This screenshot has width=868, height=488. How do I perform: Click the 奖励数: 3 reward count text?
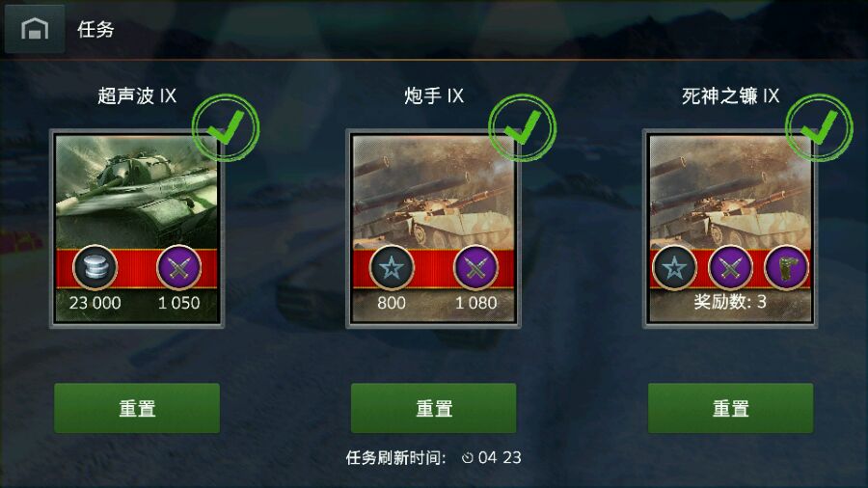730,302
